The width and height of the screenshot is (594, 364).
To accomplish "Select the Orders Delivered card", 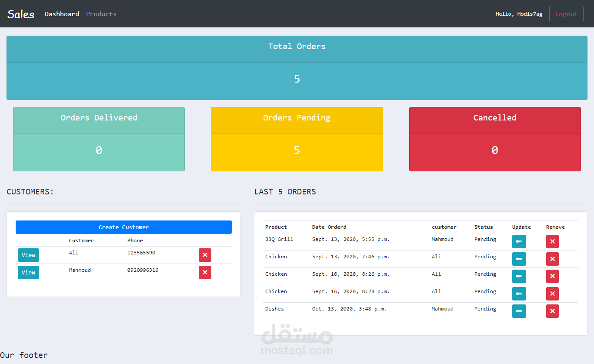I will [99, 139].
